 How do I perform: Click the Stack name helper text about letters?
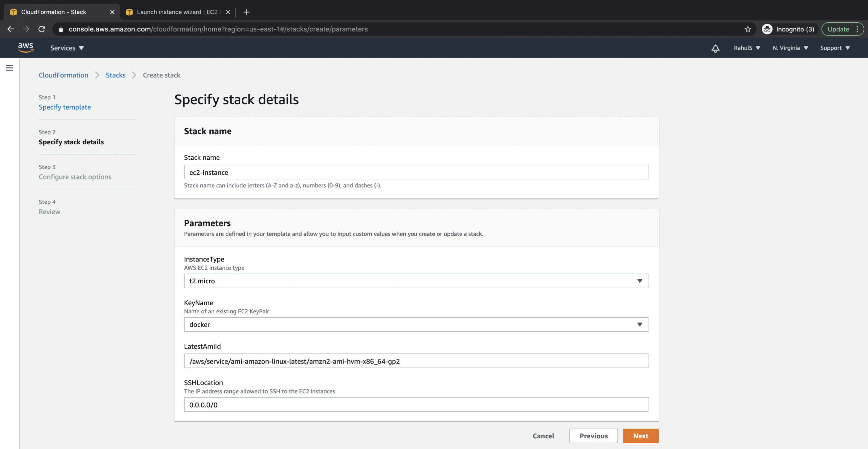pos(282,185)
